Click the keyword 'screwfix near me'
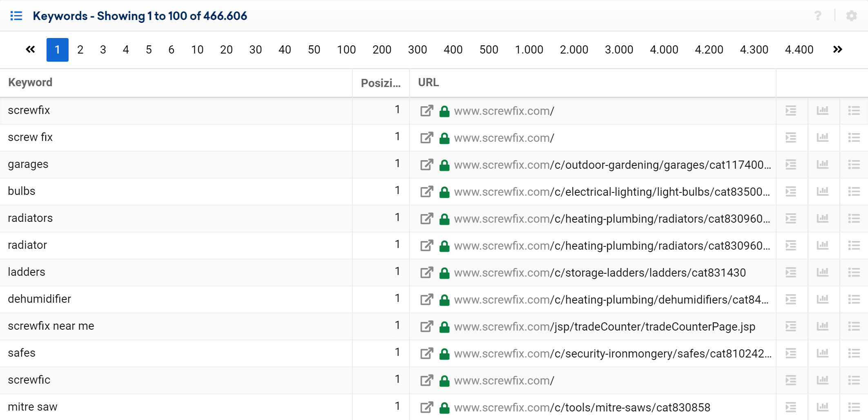This screenshot has width=868, height=420. pyautogui.click(x=51, y=326)
